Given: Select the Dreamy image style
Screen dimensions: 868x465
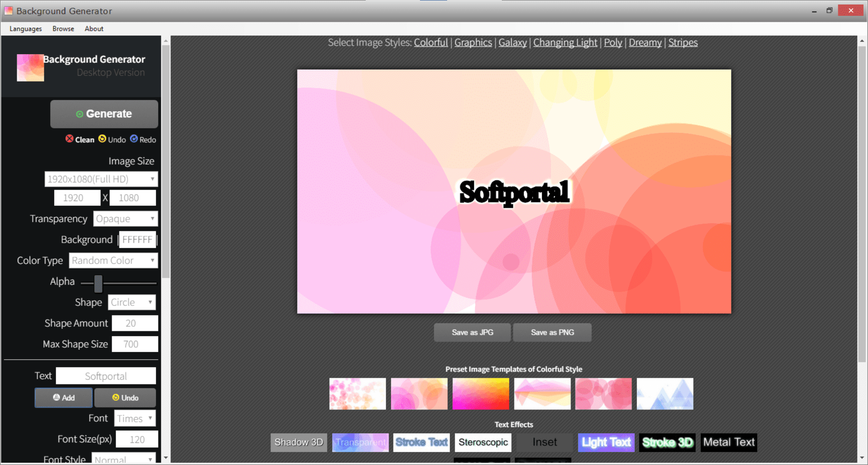Looking at the screenshot, I should (645, 42).
